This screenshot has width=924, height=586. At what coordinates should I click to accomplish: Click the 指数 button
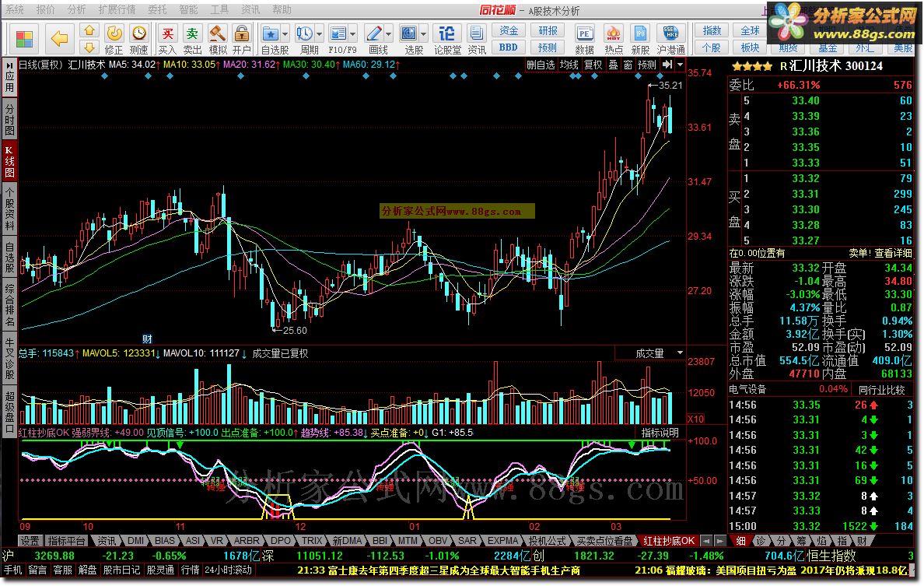pyautogui.click(x=712, y=30)
